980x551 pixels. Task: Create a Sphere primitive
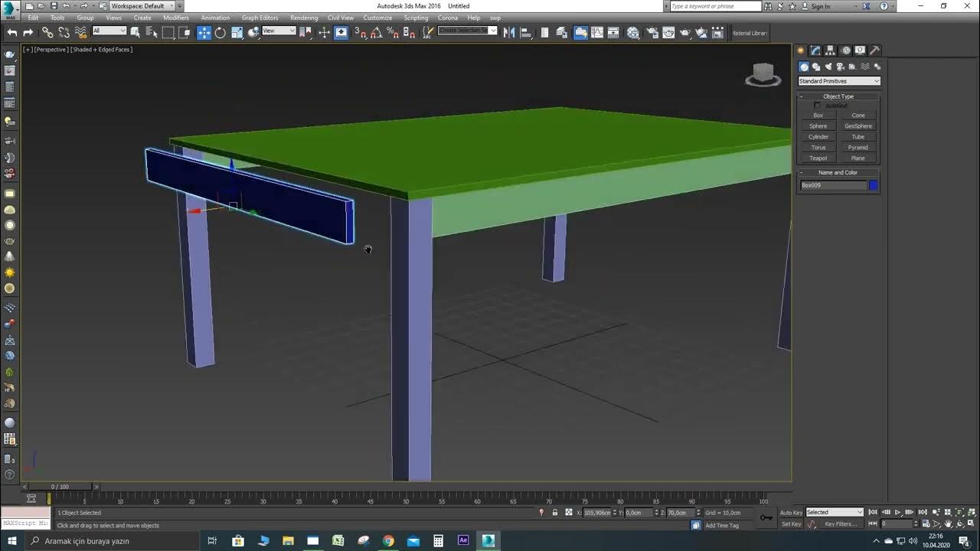coord(818,126)
